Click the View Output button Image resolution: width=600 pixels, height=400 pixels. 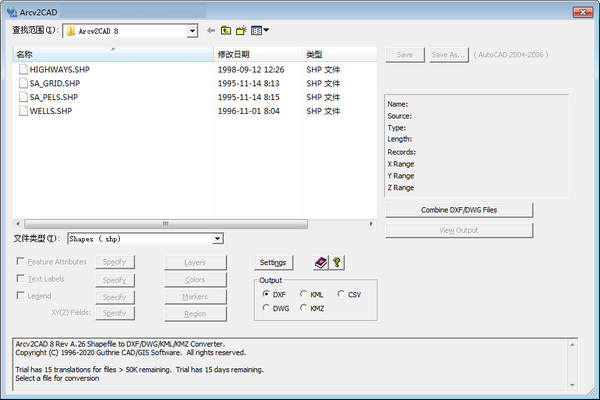(x=459, y=230)
